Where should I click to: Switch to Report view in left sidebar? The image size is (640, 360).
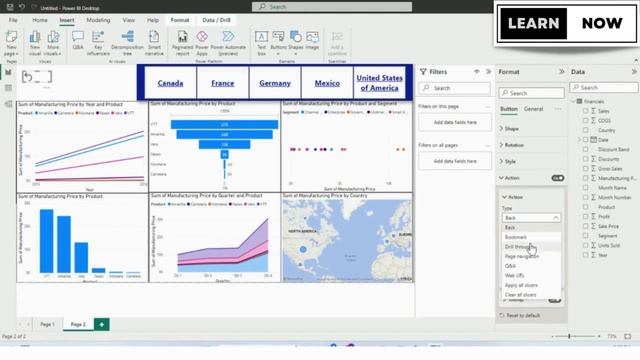tap(8, 72)
